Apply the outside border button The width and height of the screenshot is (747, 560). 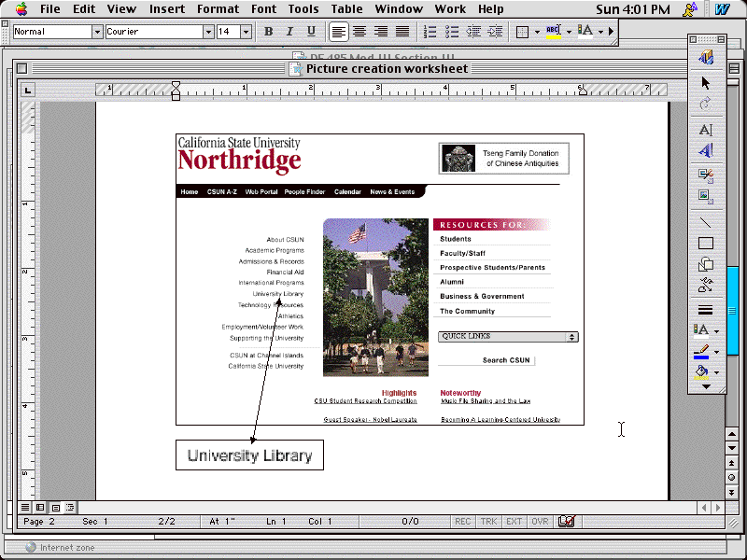tap(522, 32)
